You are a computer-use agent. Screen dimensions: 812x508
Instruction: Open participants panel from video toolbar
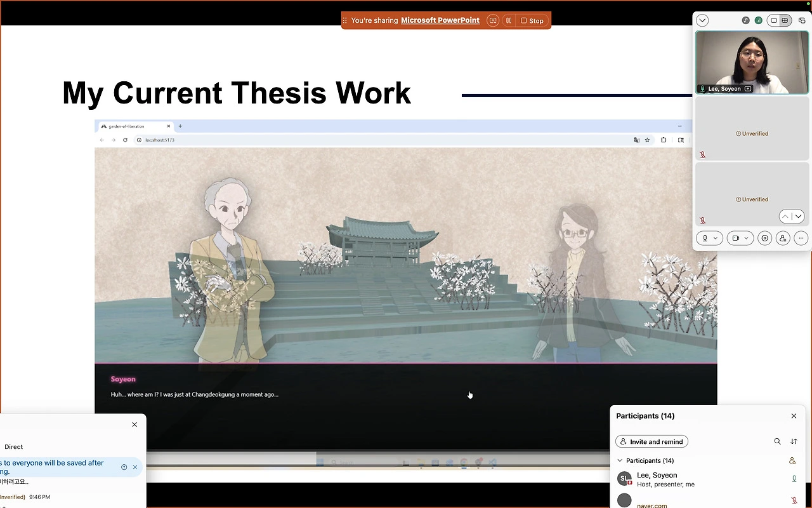click(x=783, y=238)
